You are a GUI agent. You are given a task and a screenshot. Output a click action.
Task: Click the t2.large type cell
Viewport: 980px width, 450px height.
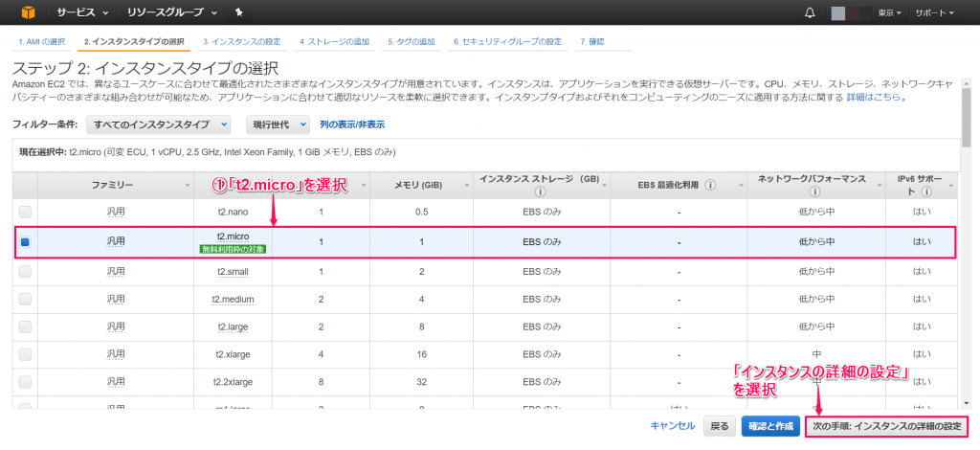click(234, 326)
